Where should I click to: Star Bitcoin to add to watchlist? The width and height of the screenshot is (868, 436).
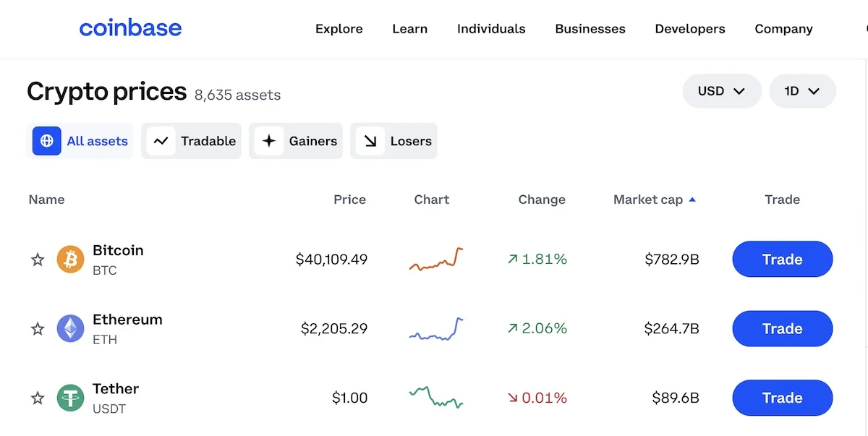(x=38, y=260)
